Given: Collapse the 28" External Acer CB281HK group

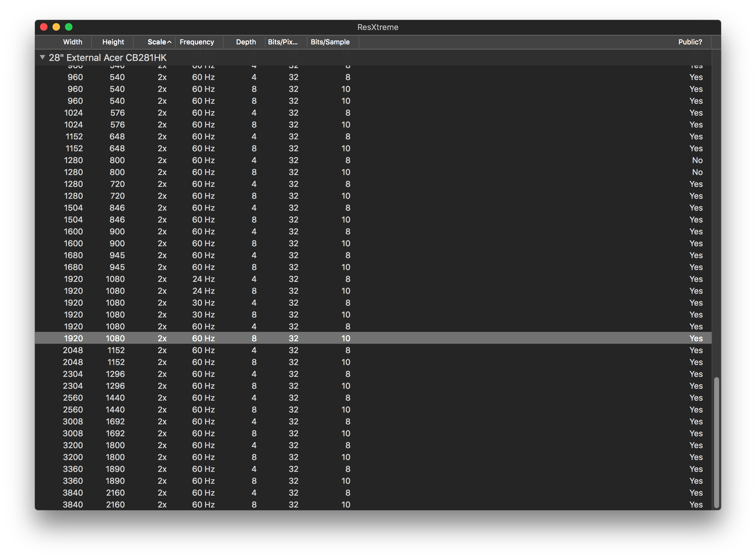Looking at the screenshot, I should (42, 57).
